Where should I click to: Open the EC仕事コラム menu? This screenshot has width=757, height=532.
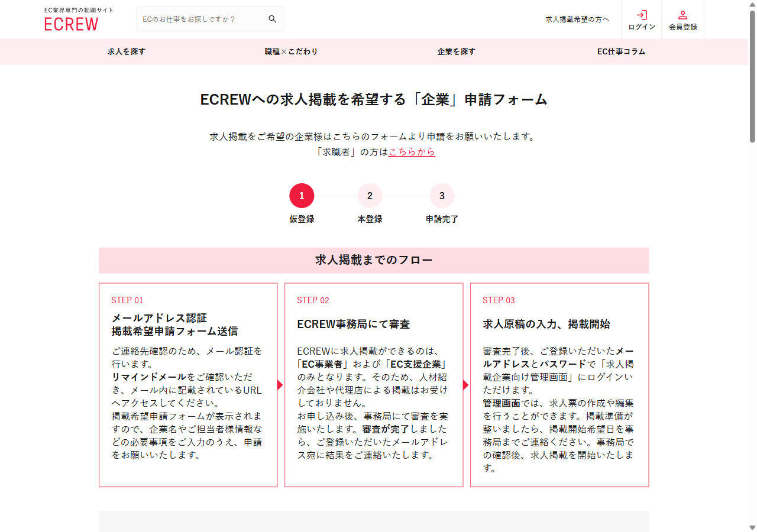[x=621, y=51]
